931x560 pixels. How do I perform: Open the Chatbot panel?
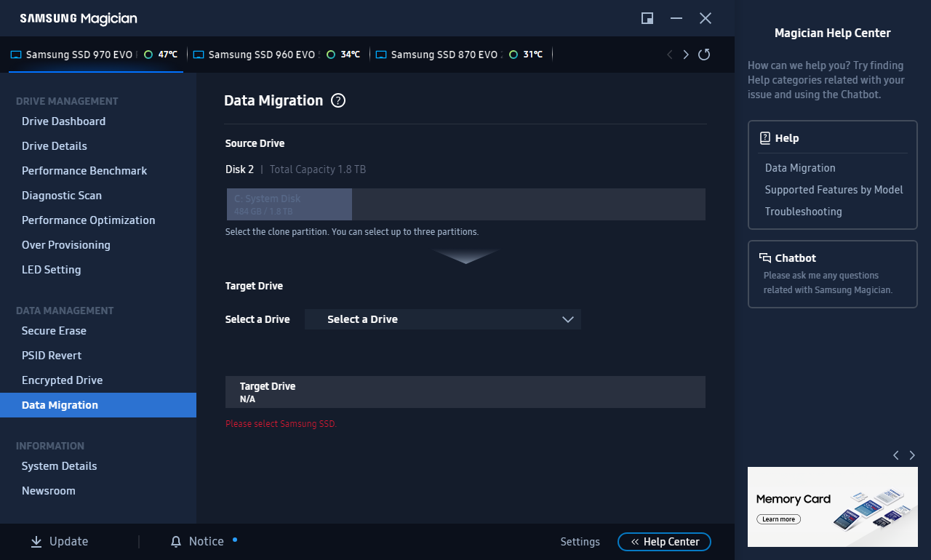point(833,274)
